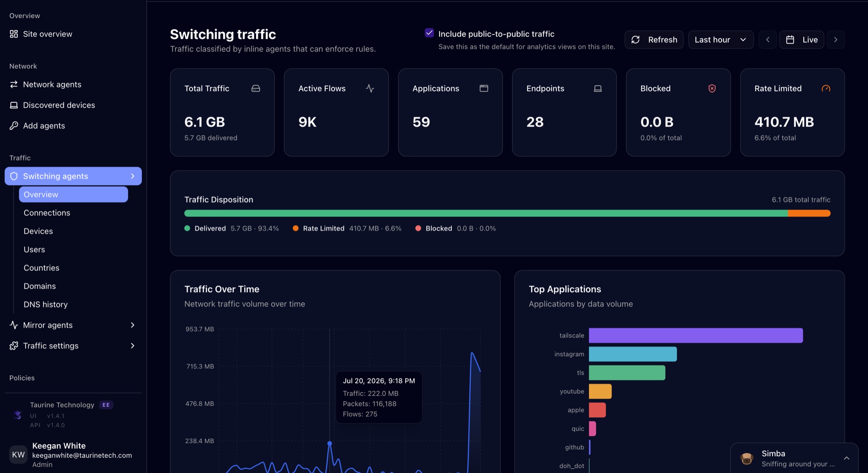Click the 410.7 MB Rate Limited value
The height and width of the screenshot is (473, 868).
pyautogui.click(x=784, y=122)
